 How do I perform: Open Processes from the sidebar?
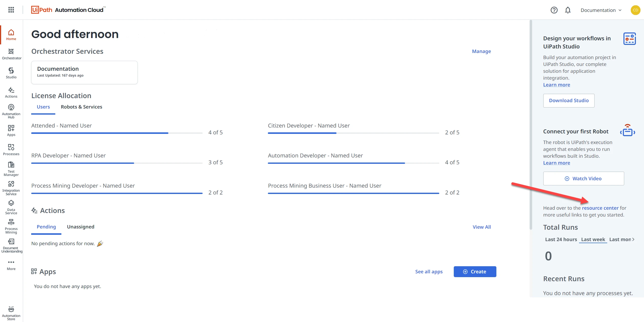tap(11, 150)
